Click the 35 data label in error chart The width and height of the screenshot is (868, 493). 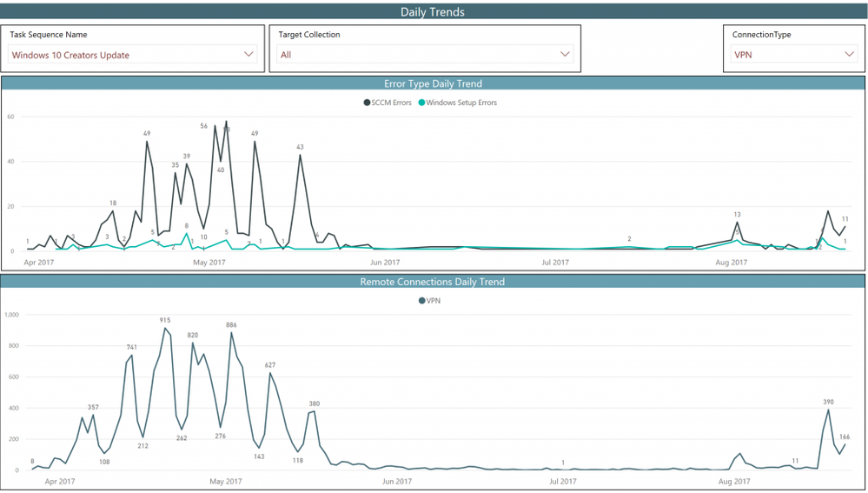175,165
